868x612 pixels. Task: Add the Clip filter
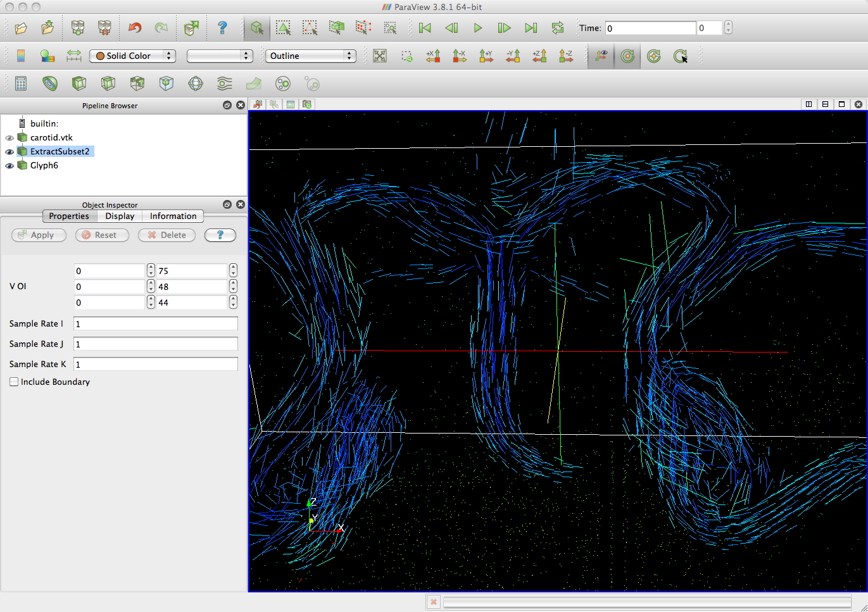point(79,84)
